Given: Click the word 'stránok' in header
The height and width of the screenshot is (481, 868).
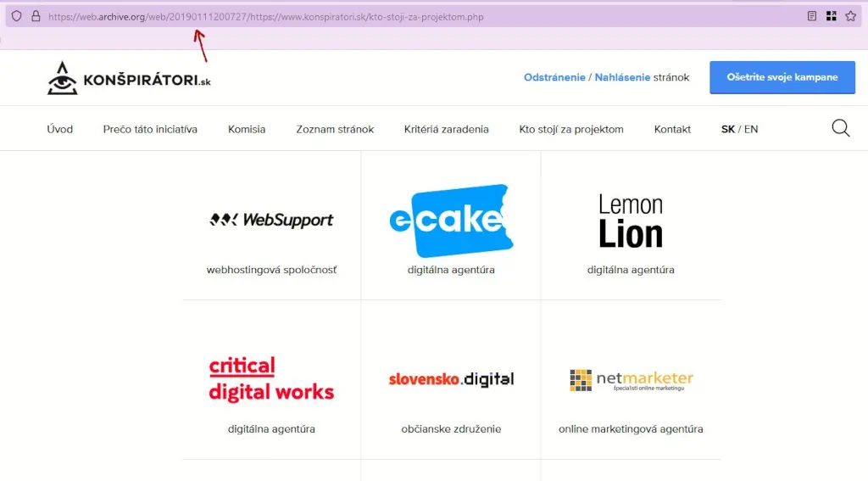Looking at the screenshot, I should (671, 77).
